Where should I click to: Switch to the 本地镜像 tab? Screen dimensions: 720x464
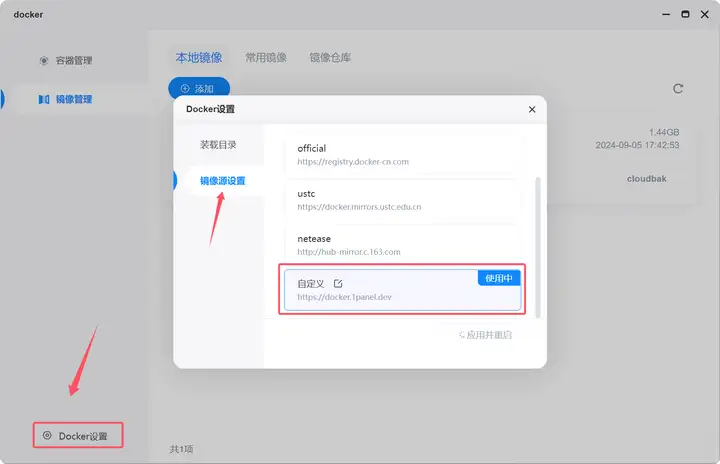199,57
